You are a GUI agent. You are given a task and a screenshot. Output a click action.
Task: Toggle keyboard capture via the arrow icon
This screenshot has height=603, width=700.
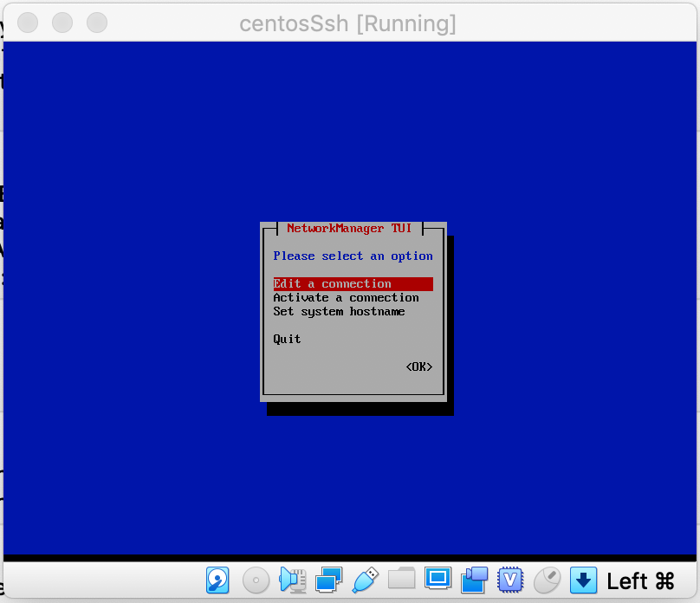pos(582,580)
